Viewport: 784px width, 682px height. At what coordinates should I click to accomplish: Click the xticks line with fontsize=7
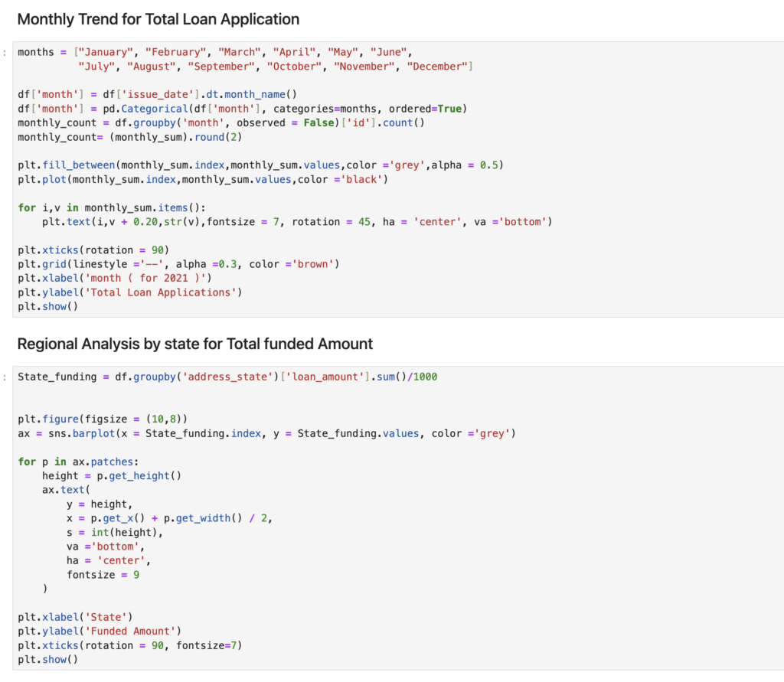[x=129, y=645]
